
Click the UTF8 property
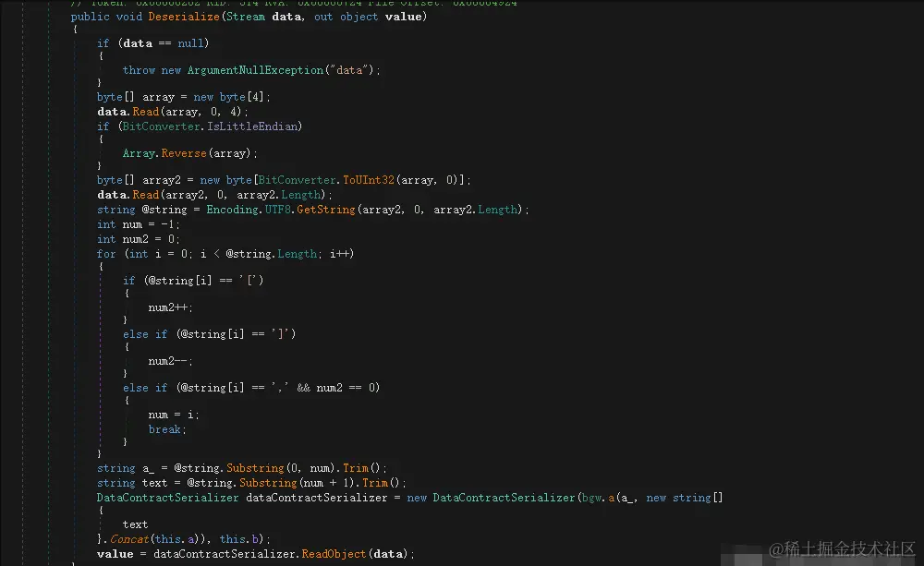(278, 209)
